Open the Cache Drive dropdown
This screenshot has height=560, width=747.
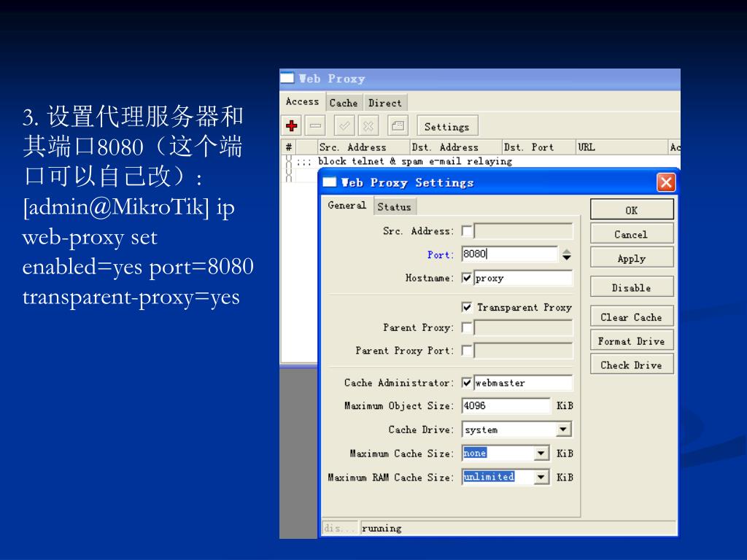tap(563, 429)
